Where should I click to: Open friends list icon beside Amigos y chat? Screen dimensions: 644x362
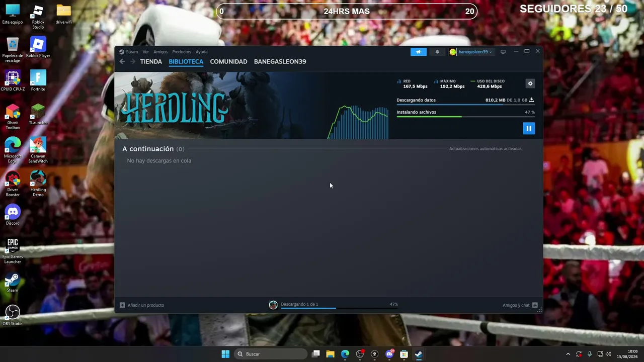pos(535,305)
